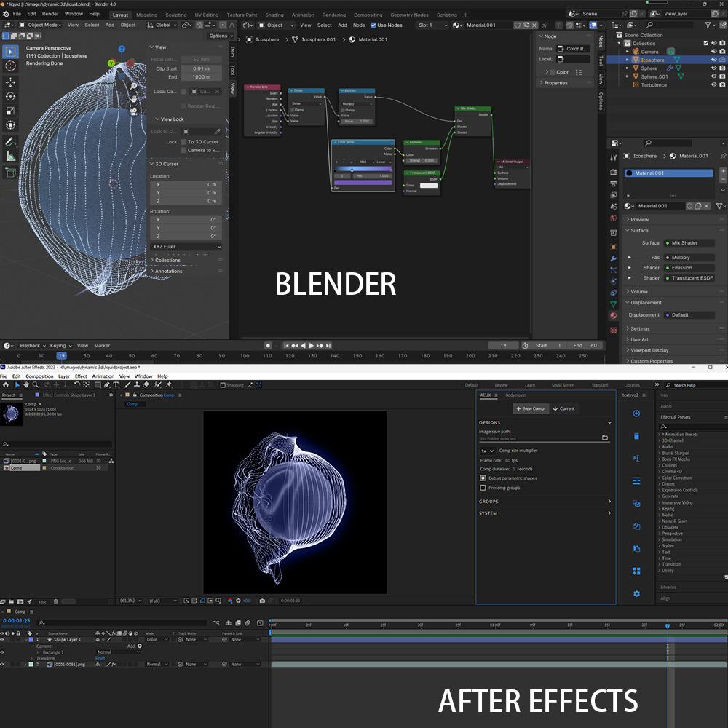The width and height of the screenshot is (728, 728).
Task: Select the Select Box tool in Blender
Action: coord(10,52)
